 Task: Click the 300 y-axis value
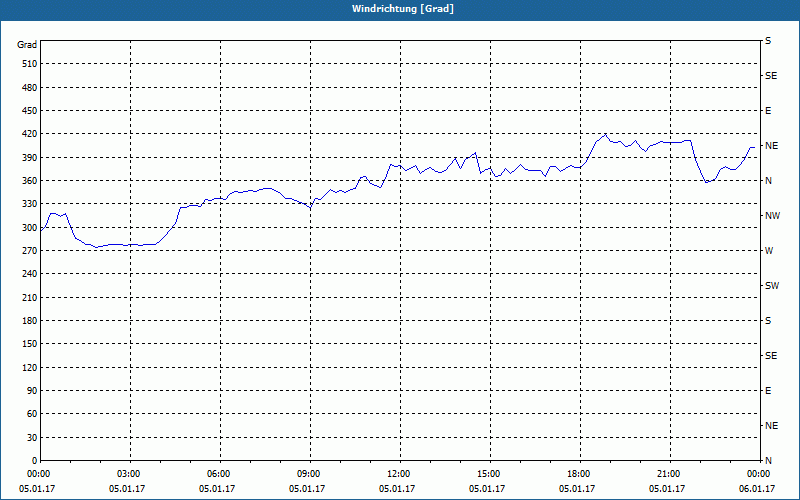30,228
